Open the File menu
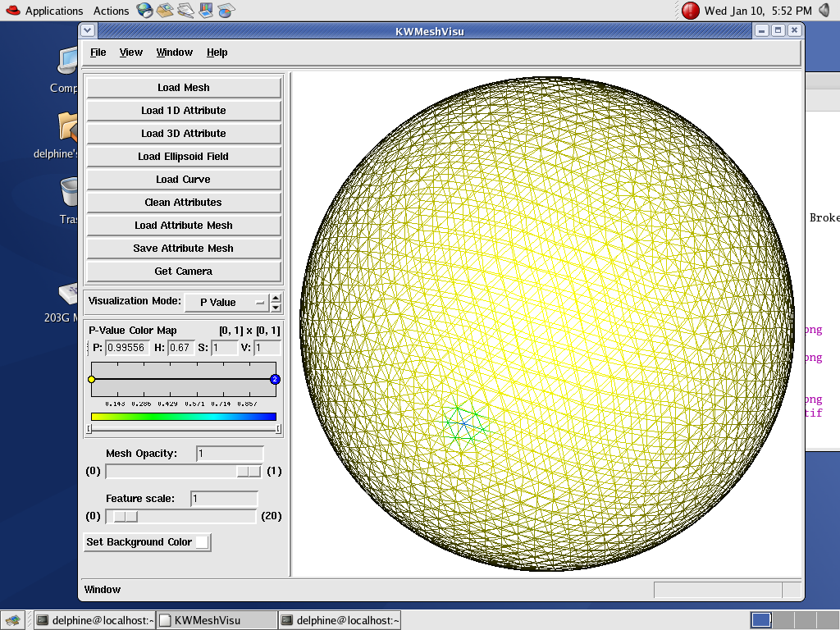The width and height of the screenshot is (840, 630). 98,52
